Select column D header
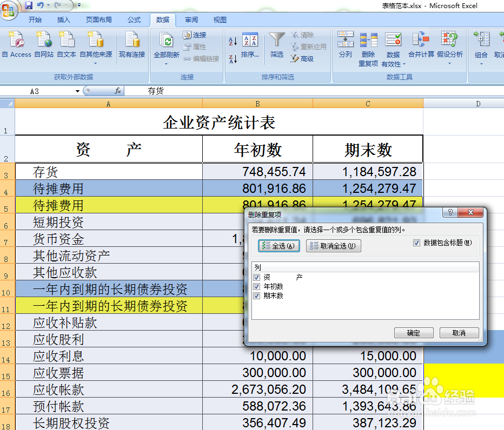This screenshot has width=504, height=430. point(478,104)
